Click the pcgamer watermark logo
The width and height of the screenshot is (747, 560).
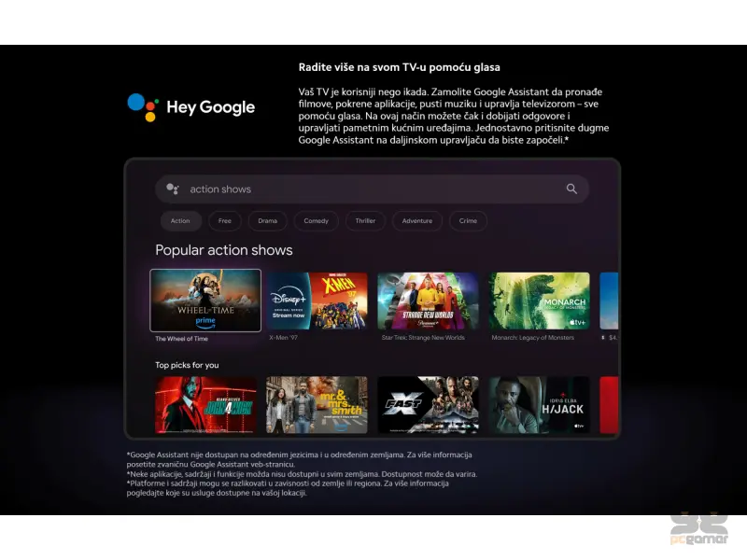click(x=698, y=529)
